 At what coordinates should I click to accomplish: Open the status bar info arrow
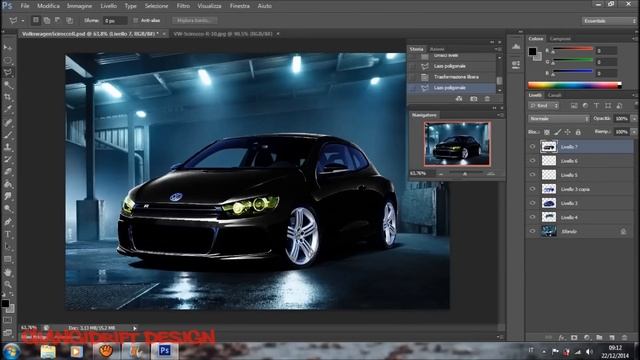135,328
